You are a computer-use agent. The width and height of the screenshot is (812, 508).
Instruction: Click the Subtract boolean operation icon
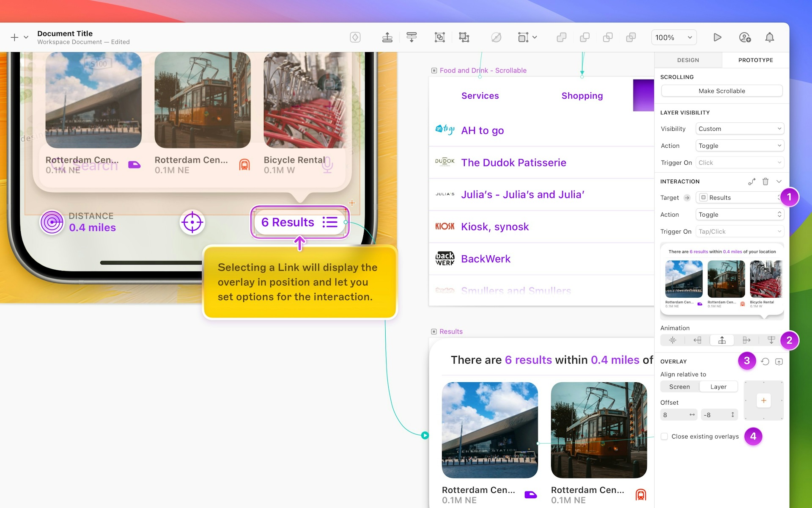pos(585,37)
